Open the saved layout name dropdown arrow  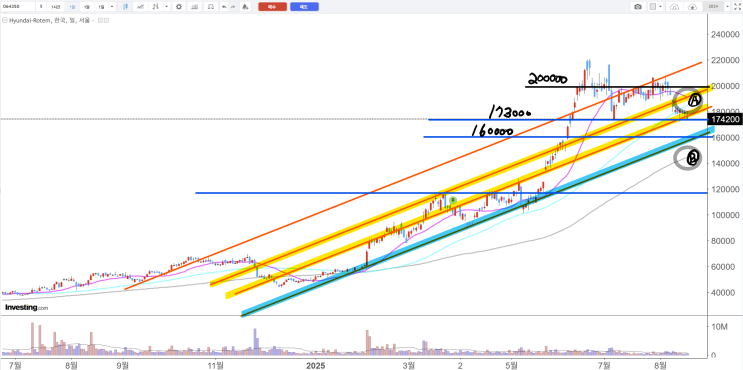click(727, 7)
